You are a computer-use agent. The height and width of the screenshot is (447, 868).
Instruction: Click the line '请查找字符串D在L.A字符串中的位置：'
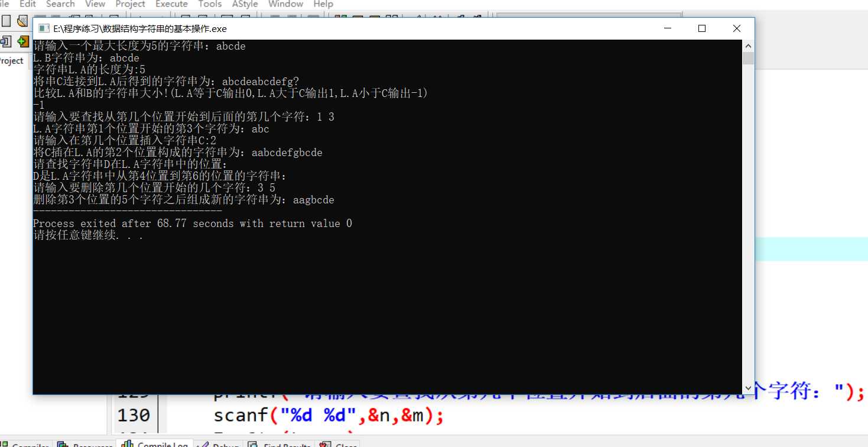[131, 164]
